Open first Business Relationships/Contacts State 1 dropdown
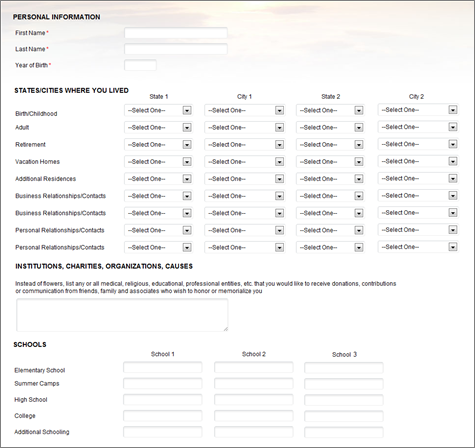The height and width of the screenshot is (448, 475). click(158, 196)
